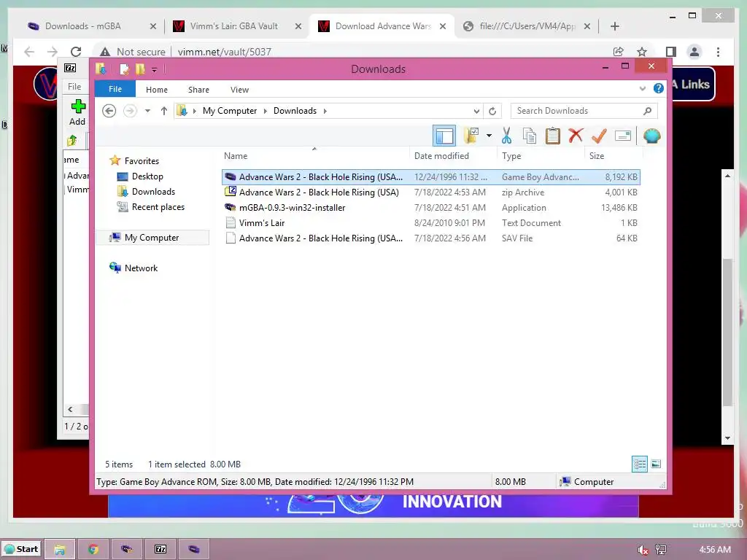Expand chevron after My Computer breadcrumb
This screenshot has width=747, height=560.
266,111
